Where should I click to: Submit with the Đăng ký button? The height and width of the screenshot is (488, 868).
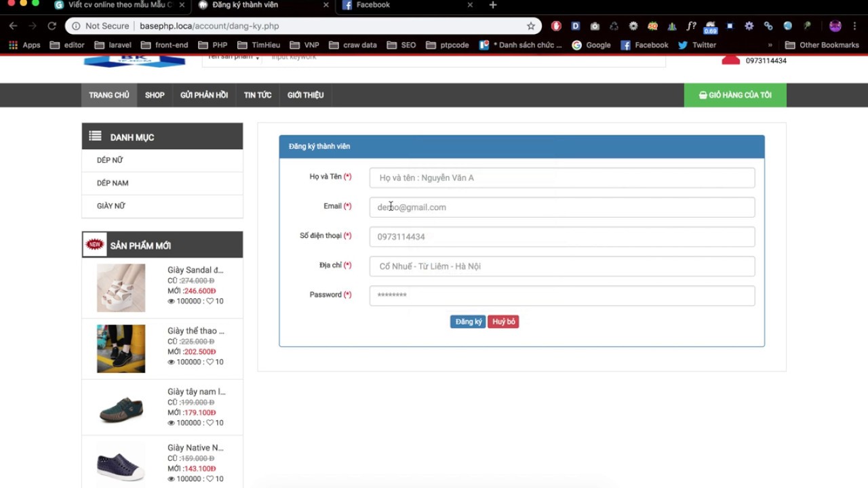468,321
